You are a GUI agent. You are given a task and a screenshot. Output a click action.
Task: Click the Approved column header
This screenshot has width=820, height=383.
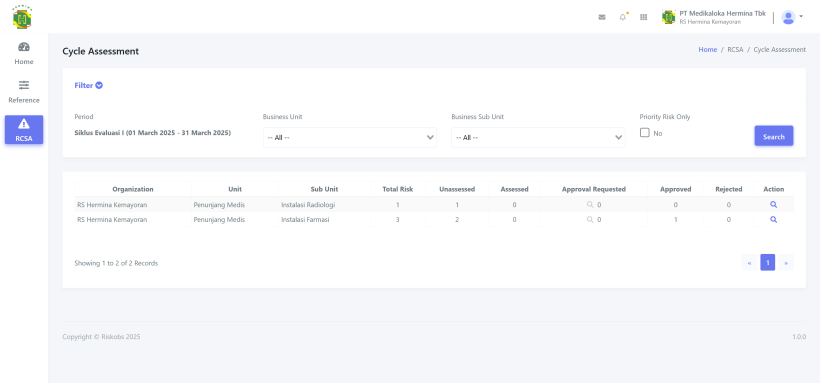pyautogui.click(x=676, y=189)
